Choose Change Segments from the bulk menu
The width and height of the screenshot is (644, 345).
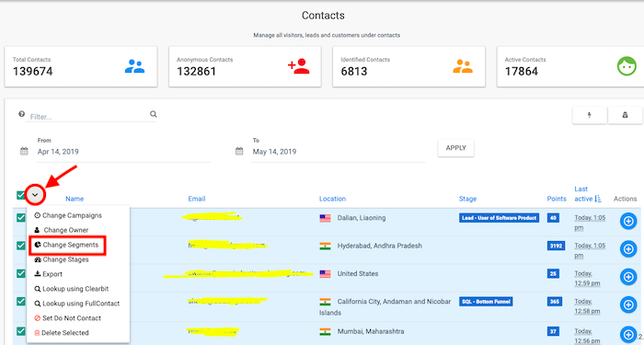coord(67,245)
